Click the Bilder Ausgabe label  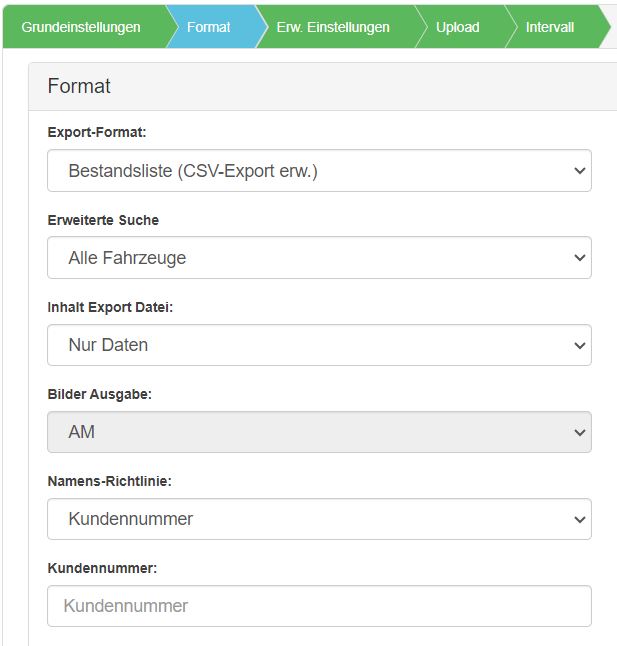100,394
